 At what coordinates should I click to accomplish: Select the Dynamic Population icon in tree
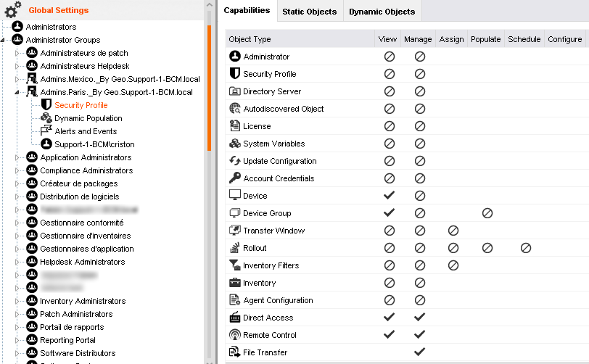tap(46, 118)
